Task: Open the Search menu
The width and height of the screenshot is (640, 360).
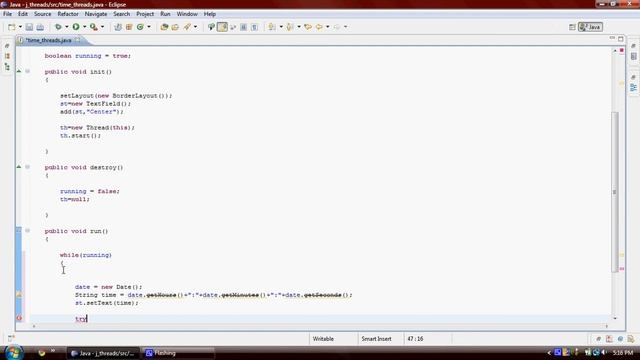Action: pos(122,14)
